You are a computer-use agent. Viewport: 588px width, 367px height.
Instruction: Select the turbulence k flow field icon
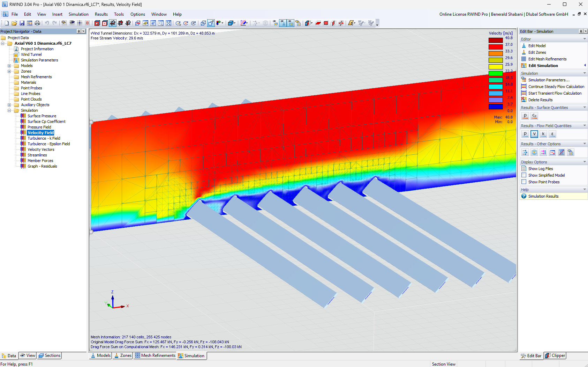543,134
